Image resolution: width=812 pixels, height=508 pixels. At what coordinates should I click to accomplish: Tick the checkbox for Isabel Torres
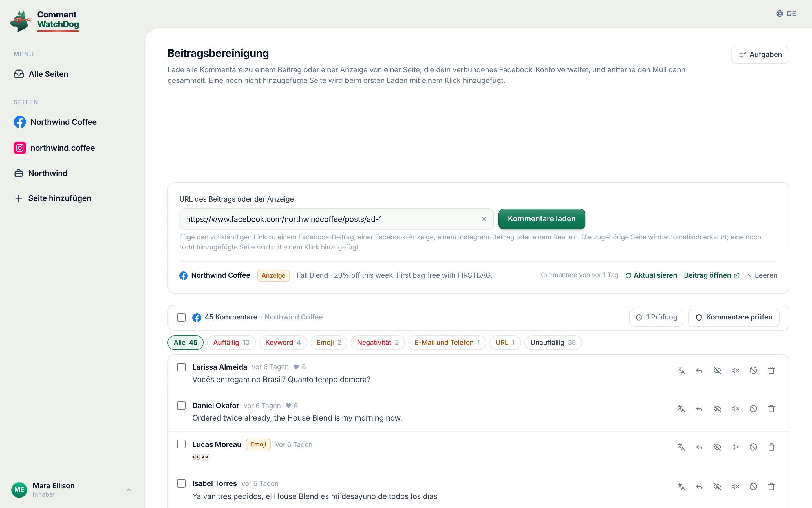181,483
